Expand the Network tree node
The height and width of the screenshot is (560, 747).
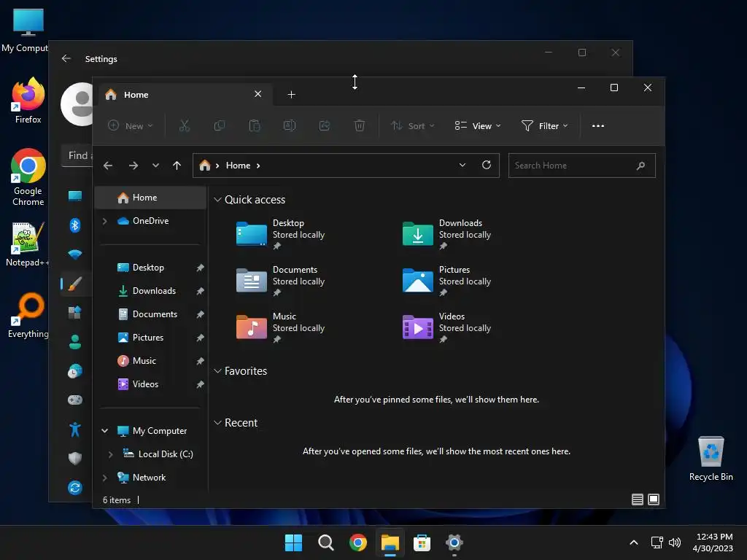(x=105, y=477)
